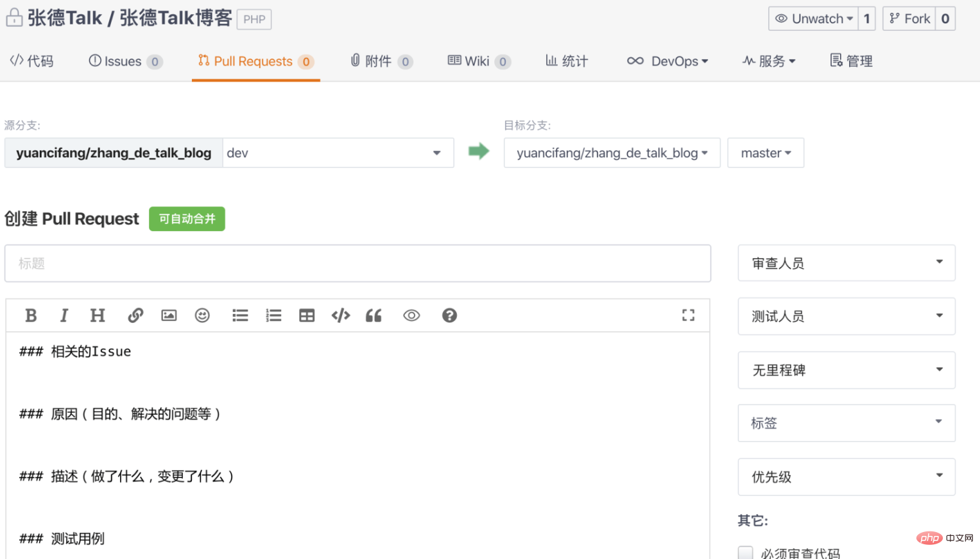
Task: Open the emoji picker
Action: [202, 315]
